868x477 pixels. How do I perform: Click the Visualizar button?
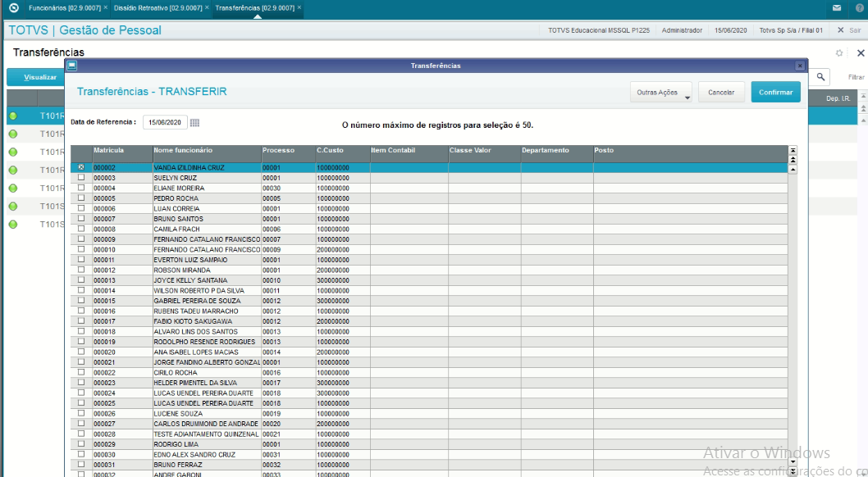36,77
